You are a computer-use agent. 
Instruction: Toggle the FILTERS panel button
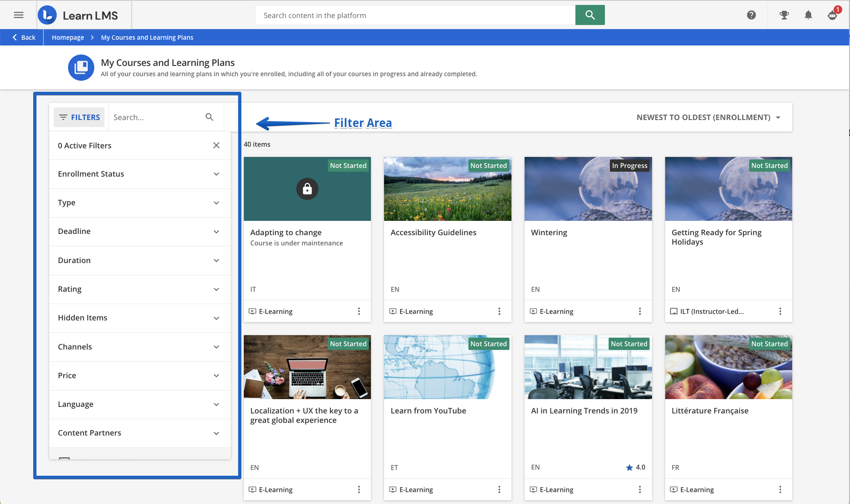click(80, 117)
